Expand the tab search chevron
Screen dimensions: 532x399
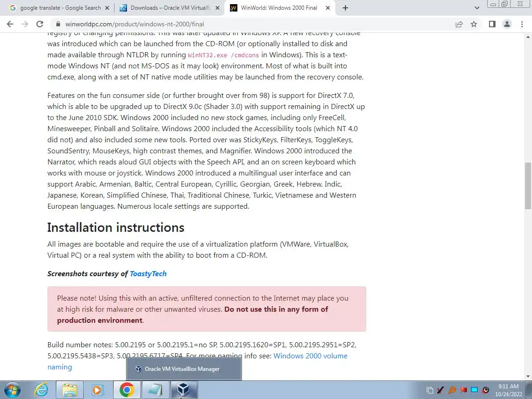click(x=477, y=8)
